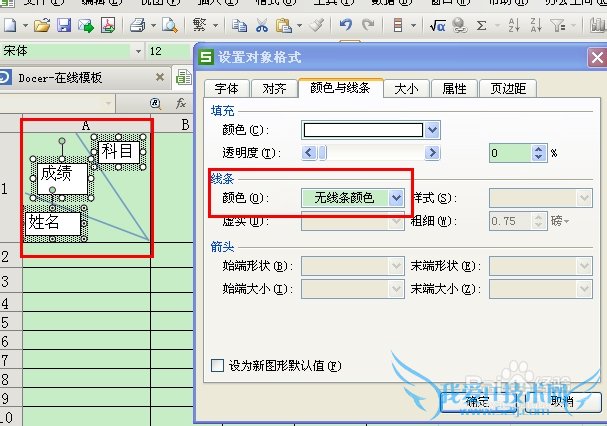Click the Copy icon
Viewport: 607px width, 426px height.
(x=239, y=26)
